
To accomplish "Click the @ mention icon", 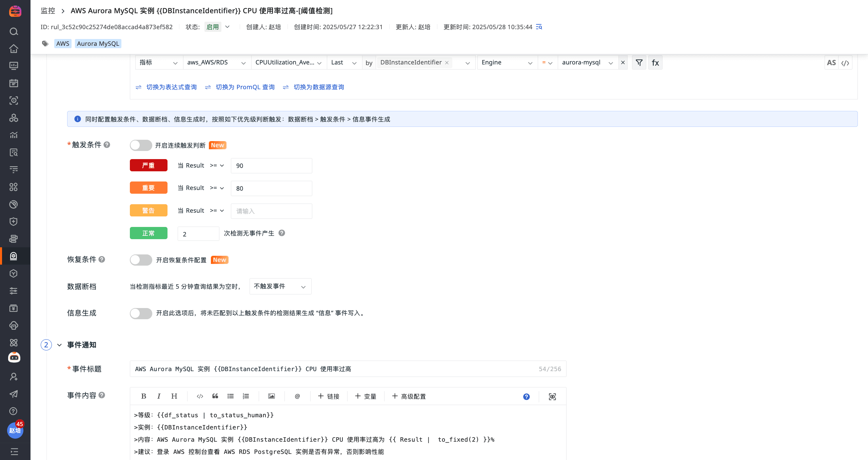I will click(297, 396).
